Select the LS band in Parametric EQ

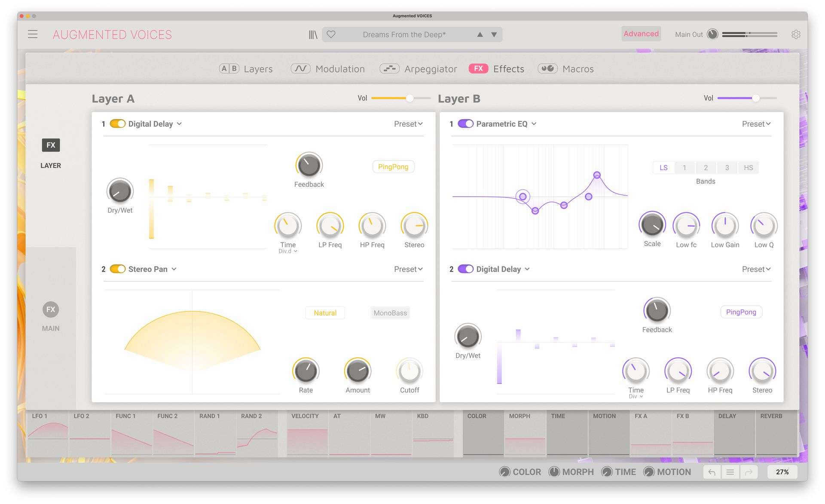point(663,167)
